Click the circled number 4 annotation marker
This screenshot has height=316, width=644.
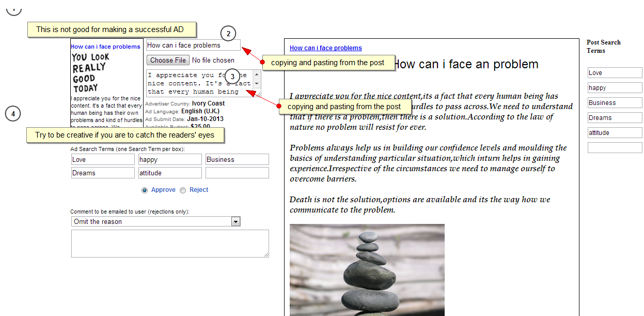[x=13, y=113]
